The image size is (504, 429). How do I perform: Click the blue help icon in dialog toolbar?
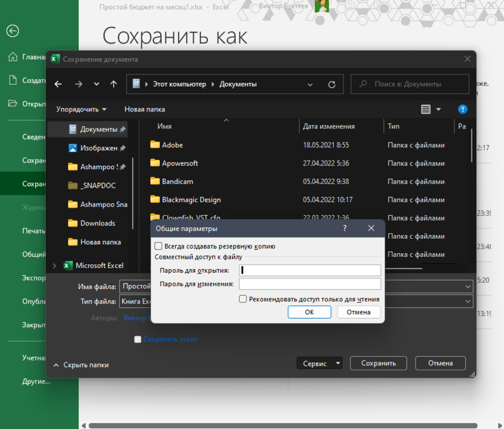tap(463, 110)
